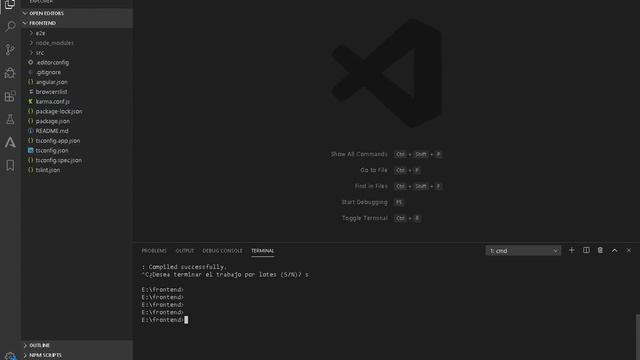
Task: Split the terminal panel
Action: [x=586, y=250]
